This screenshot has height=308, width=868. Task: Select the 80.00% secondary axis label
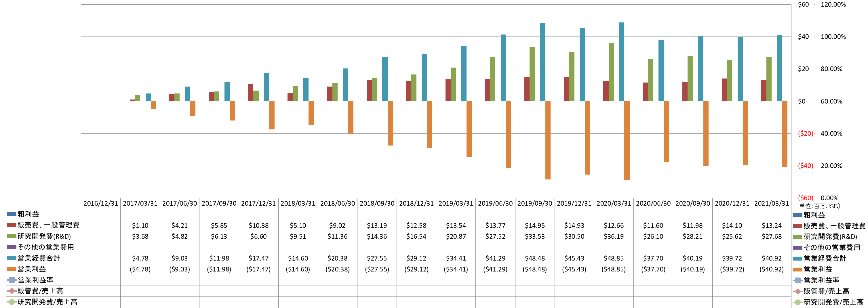831,69
